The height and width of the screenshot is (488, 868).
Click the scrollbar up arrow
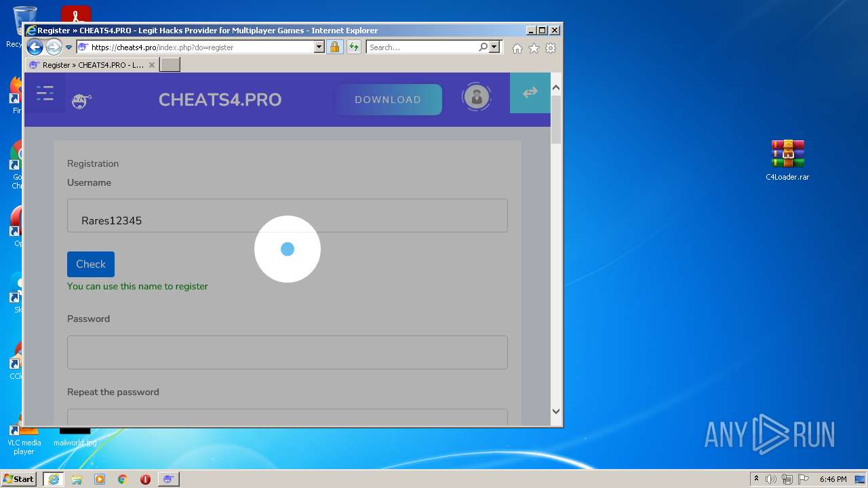click(556, 87)
